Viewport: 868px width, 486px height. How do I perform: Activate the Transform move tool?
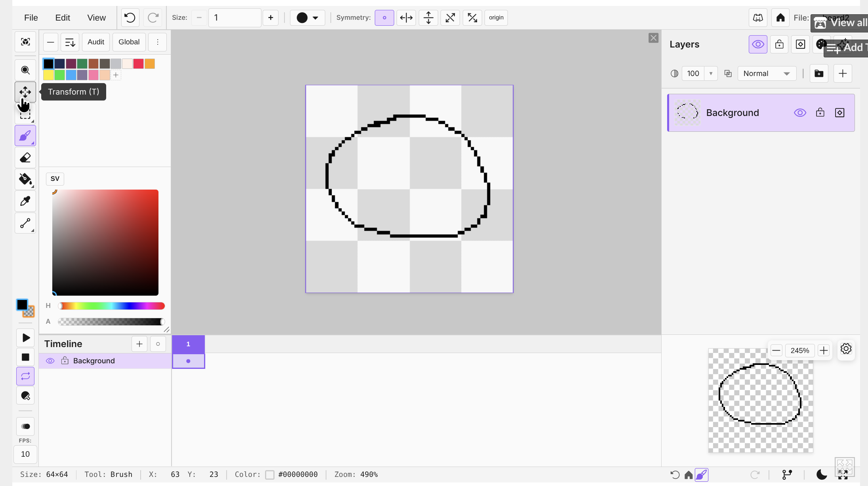click(x=25, y=92)
